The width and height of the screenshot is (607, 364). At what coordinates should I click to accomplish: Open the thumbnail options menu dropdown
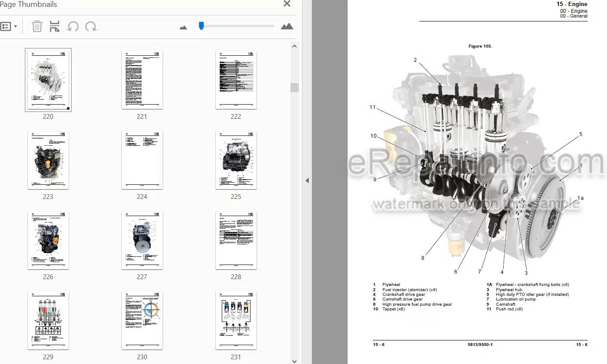9,27
